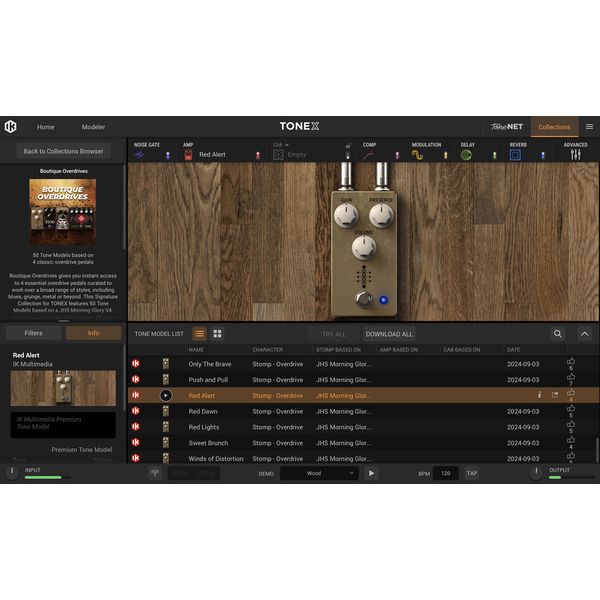
Task: Click the BPM 120 value field
Action: [x=446, y=473]
